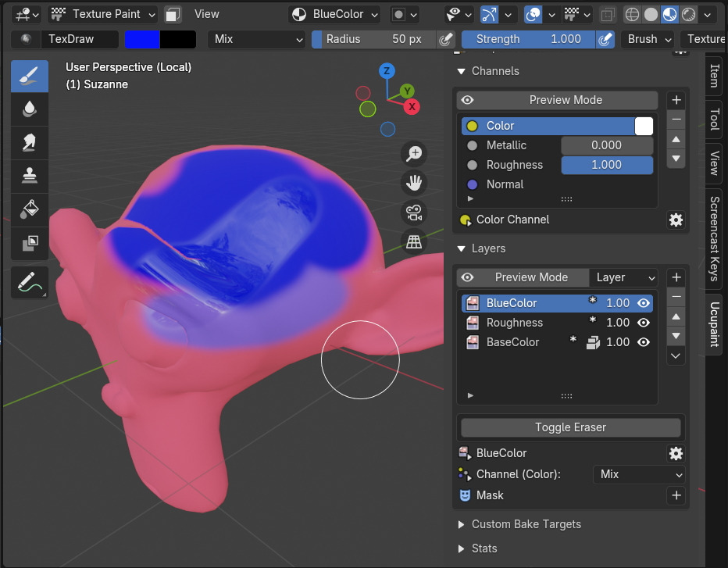Add a new layer with plus
The height and width of the screenshot is (568, 728).
[676, 277]
